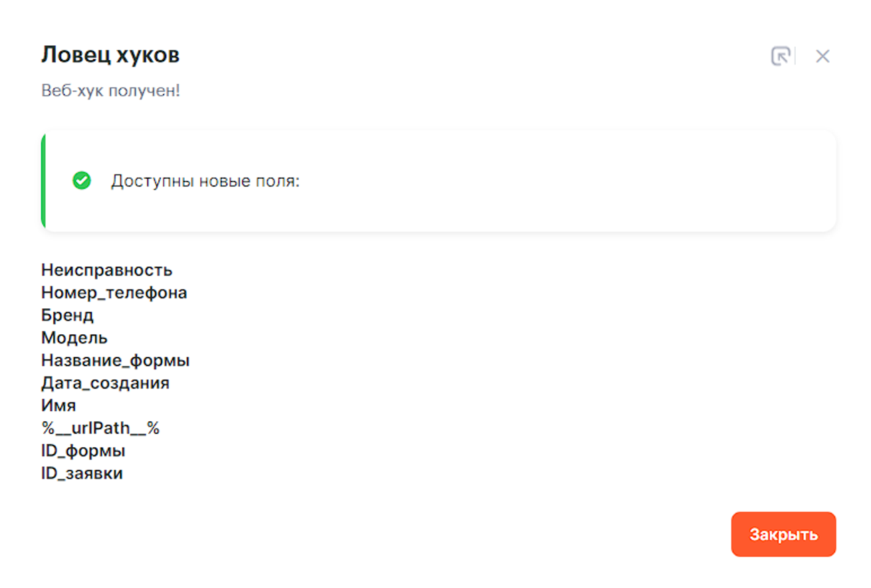Viewport: 871px width, 588px height.
Task: Click the green accent stripe on notification card
Action: pyautogui.click(x=44, y=181)
